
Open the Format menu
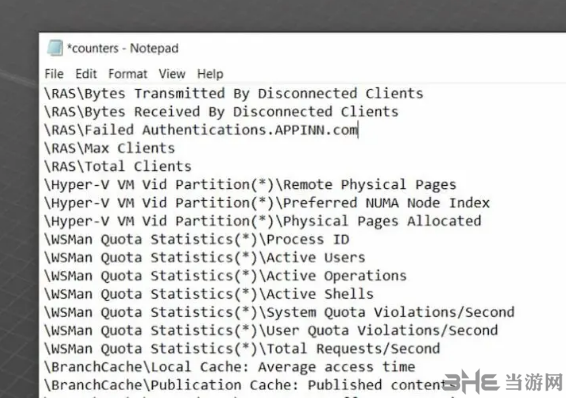pos(128,74)
